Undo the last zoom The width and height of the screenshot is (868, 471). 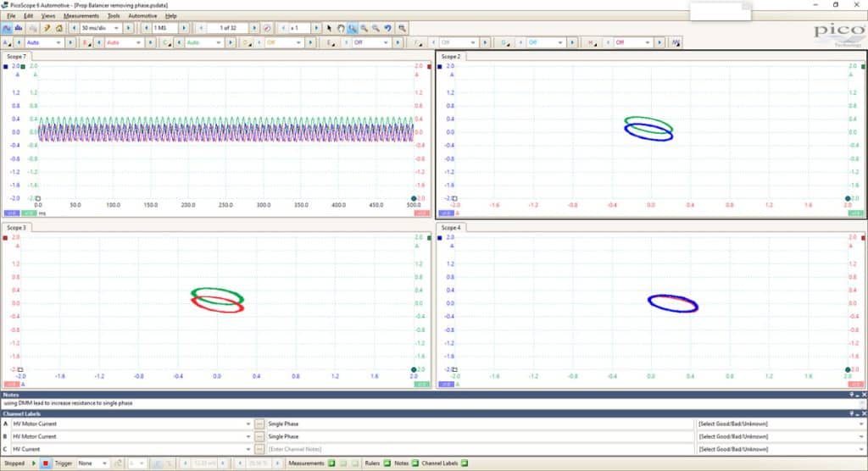pyautogui.click(x=388, y=28)
